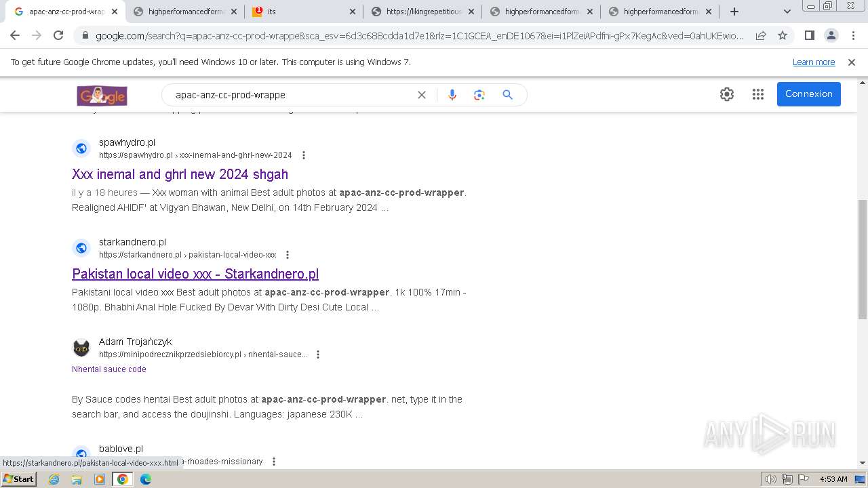
Task: Open the Chrome profile avatar
Action: (831, 36)
